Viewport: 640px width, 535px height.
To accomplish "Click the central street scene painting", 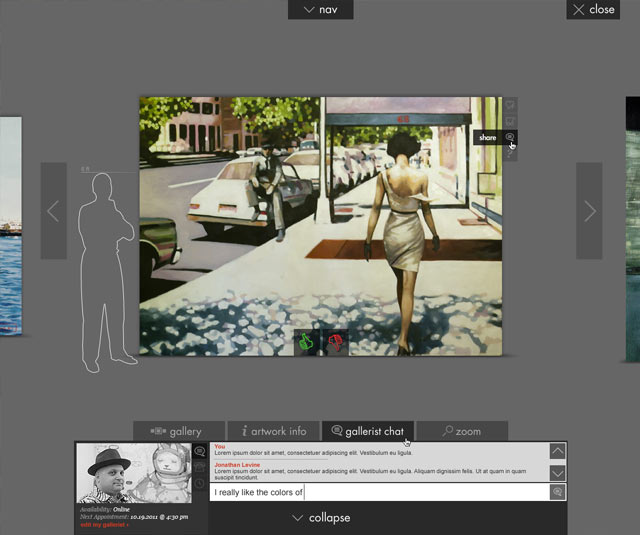I will [321, 226].
